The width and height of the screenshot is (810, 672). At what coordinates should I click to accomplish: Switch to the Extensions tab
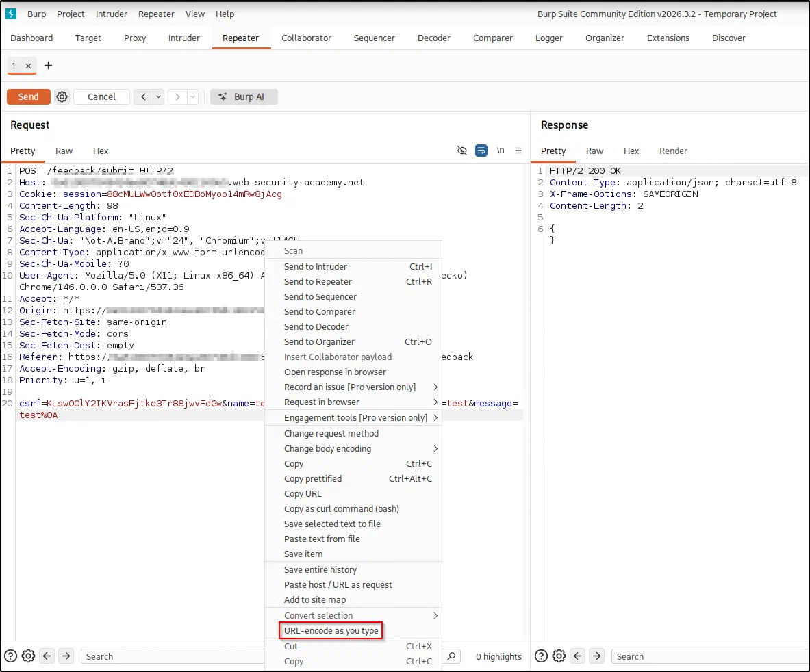tap(668, 38)
